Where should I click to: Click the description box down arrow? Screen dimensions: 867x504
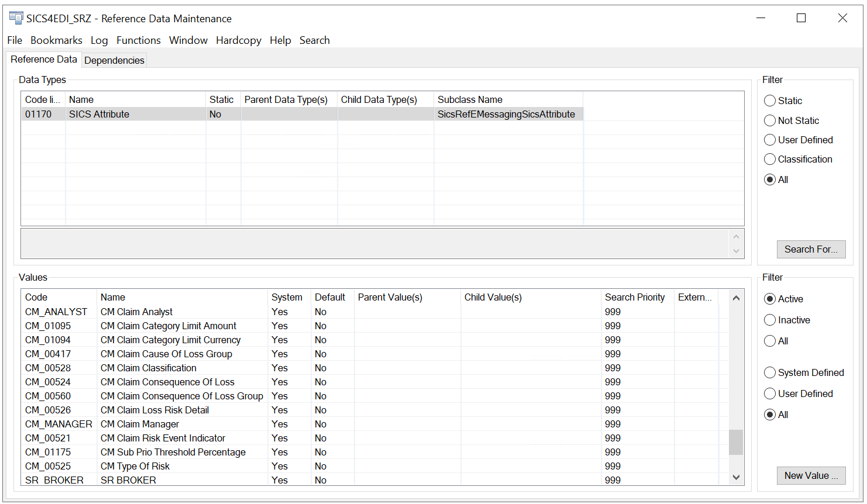[736, 251]
